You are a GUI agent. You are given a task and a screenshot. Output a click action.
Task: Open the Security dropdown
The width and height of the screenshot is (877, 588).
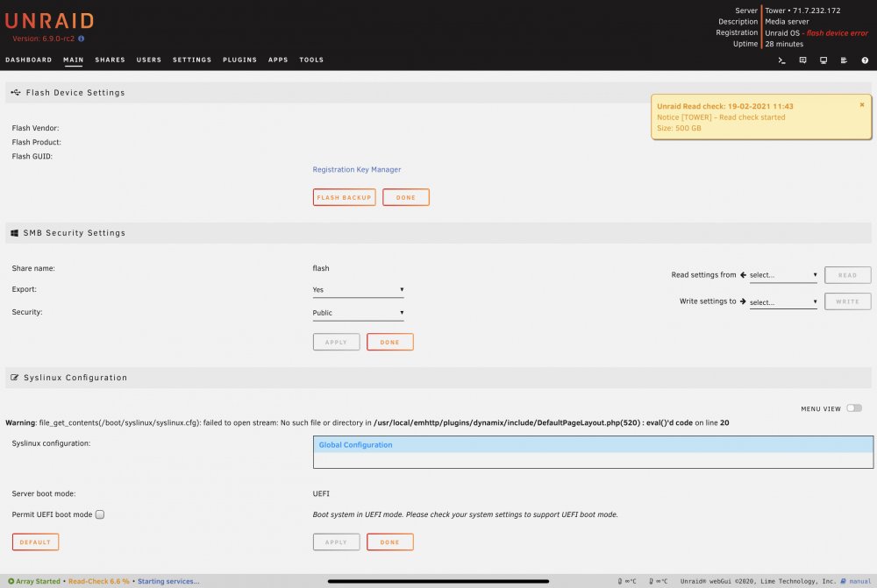click(358, 313)
